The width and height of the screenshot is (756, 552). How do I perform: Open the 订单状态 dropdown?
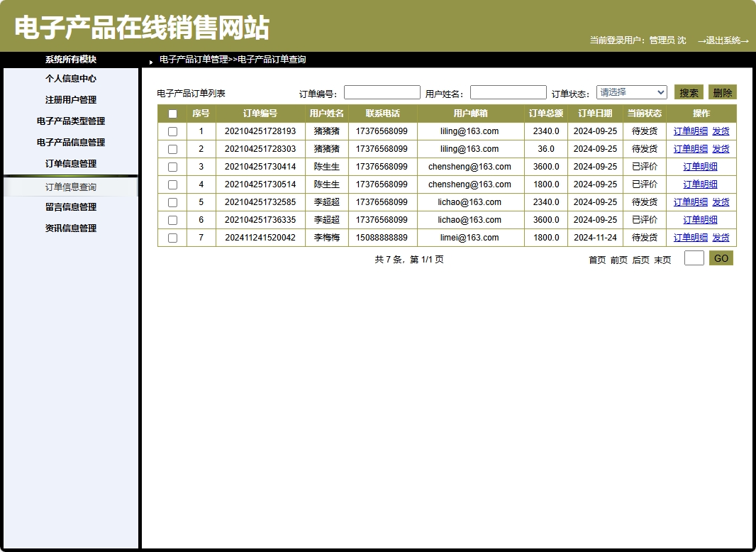[631, 92]
